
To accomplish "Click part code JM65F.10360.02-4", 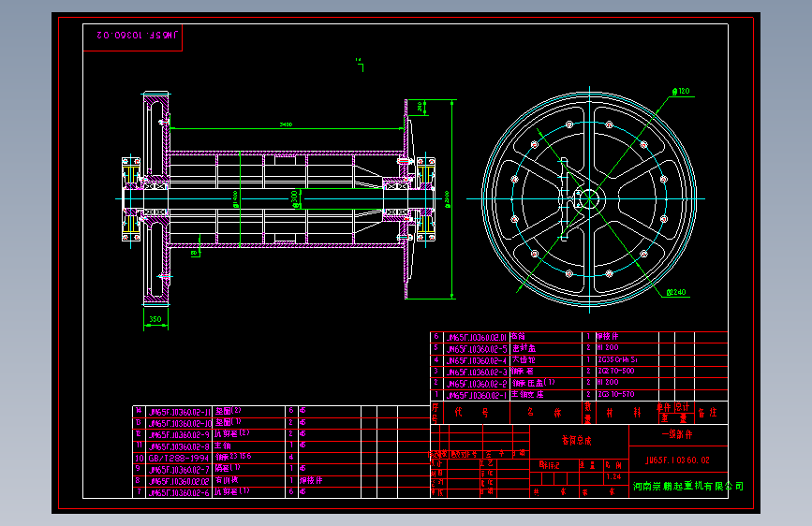I will click(477, 360).
